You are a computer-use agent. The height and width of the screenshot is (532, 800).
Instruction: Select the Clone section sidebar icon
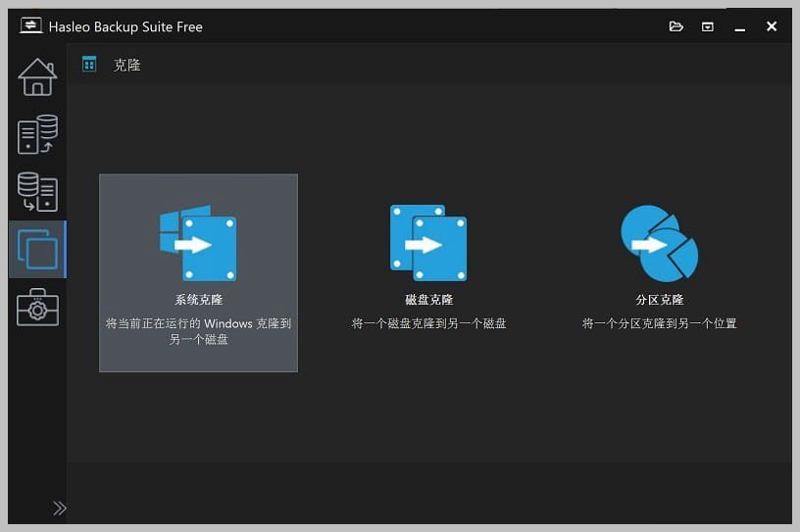pos(37,250)
